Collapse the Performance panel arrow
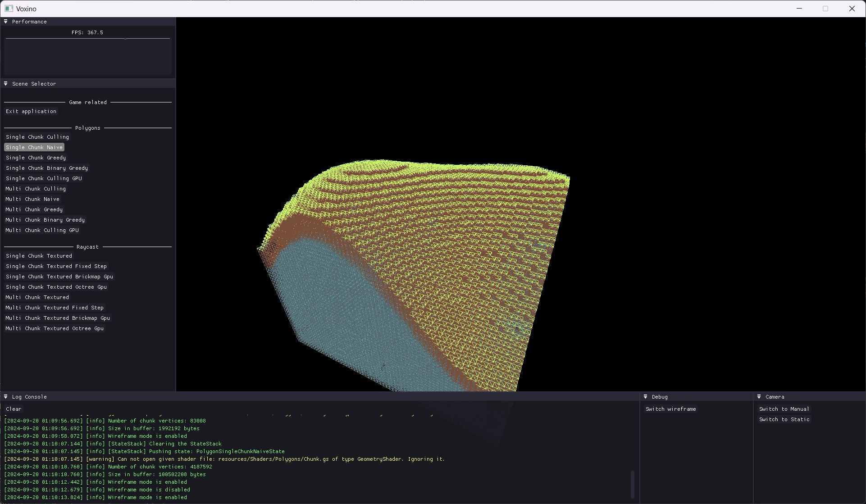Viewport: 866px width, 504px height. (6, 22)
